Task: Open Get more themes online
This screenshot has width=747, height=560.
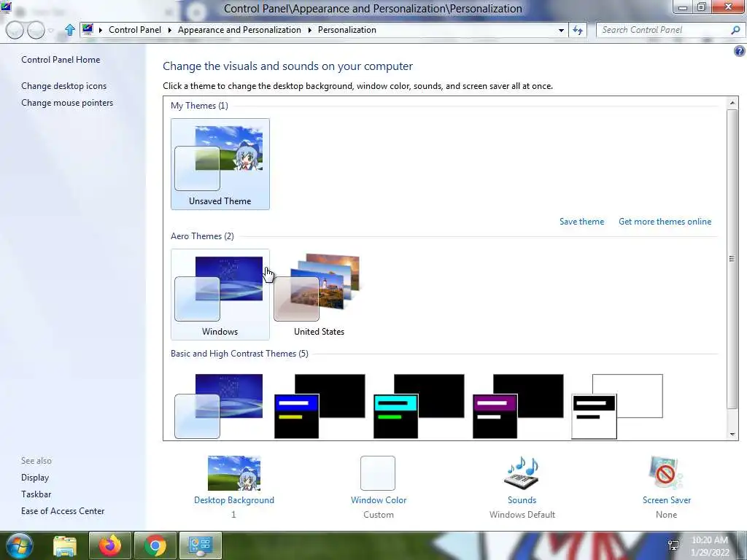Action: coord(665,222)
